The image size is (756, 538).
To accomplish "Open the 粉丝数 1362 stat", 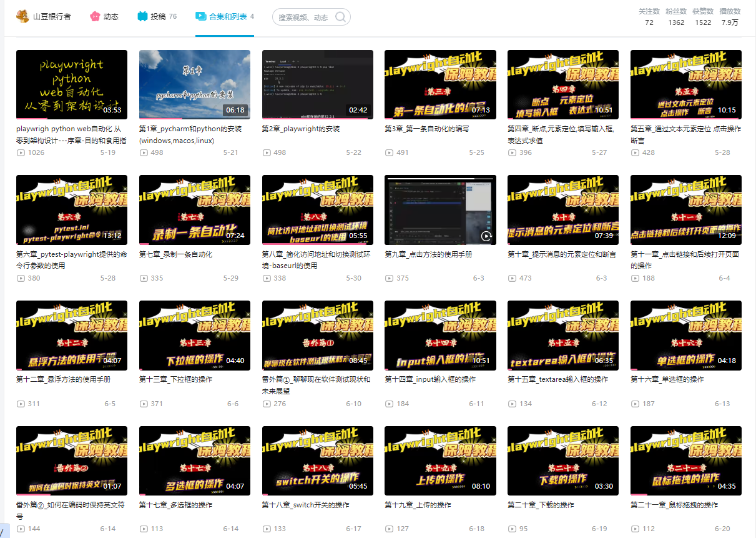I will [x=676, y=17].
